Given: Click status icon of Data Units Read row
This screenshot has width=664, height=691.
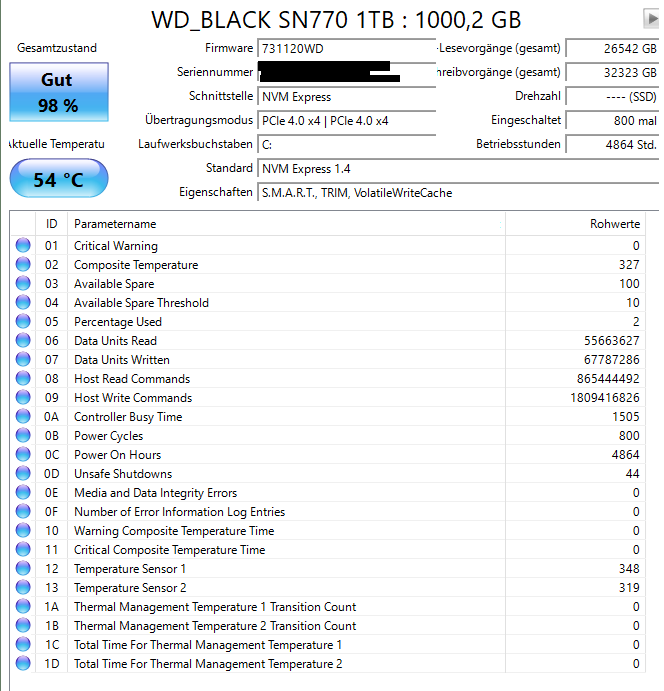Looking at the screenshot, I should point(23,340).
